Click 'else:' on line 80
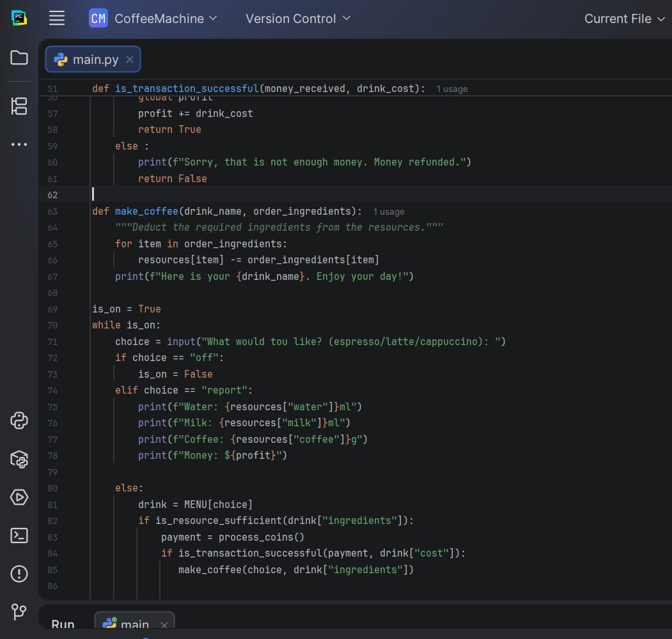This screenshot has width=672, height=639. [x=129, y=488]
